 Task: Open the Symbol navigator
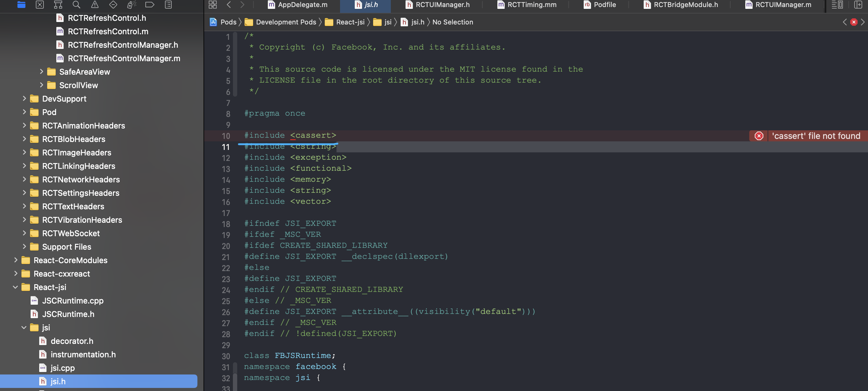click(x=58, y=5)
